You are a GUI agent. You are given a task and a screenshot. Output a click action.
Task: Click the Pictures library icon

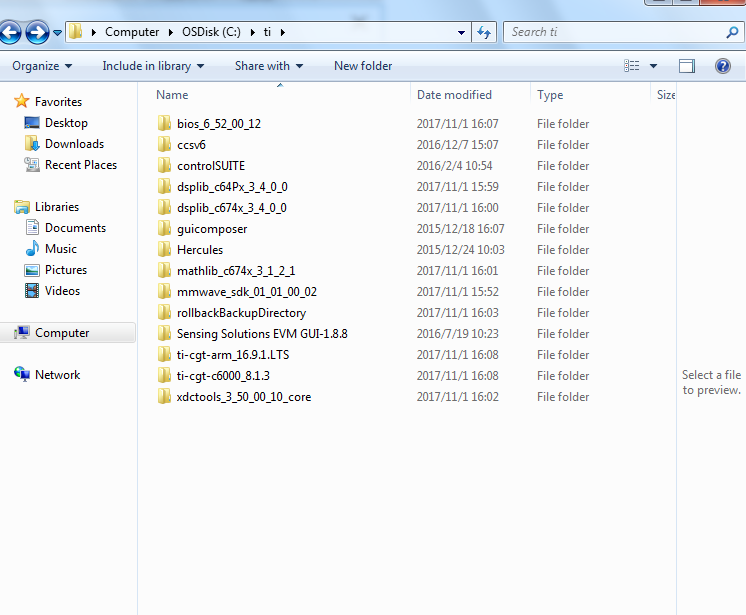32,270
